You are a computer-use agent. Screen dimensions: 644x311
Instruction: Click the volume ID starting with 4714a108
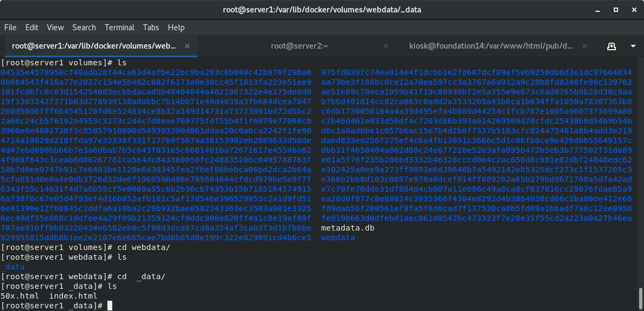[156, 140]
